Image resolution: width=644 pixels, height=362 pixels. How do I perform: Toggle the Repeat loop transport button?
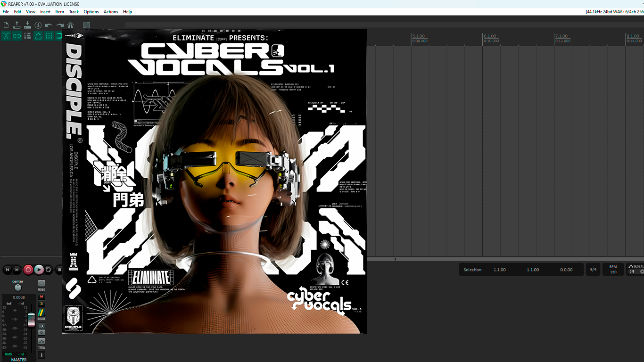click(x=49, y=270)
